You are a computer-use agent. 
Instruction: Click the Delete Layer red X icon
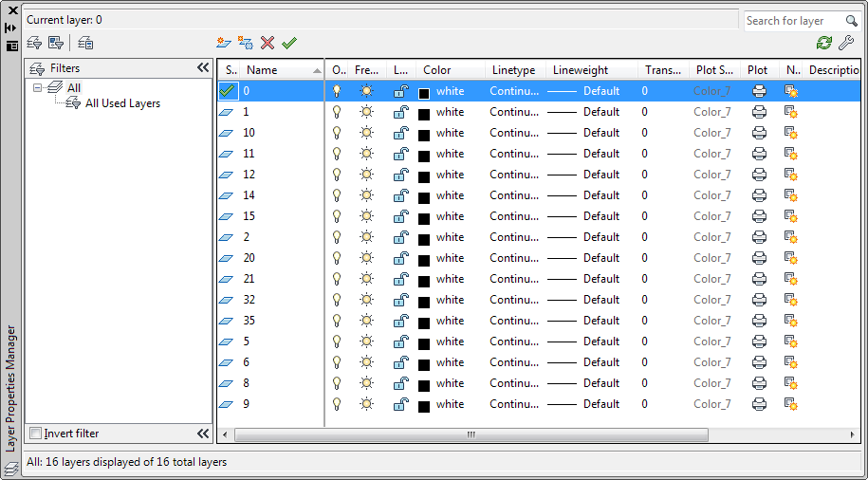[268, 43]
